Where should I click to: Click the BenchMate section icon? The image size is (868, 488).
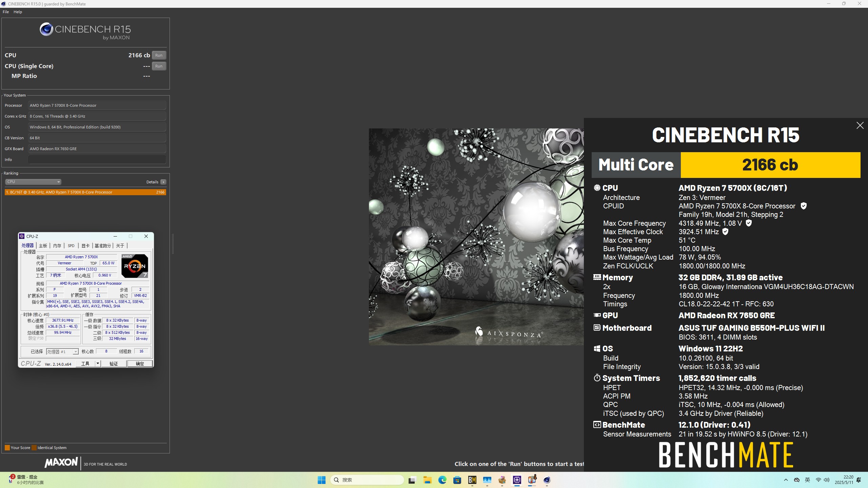[597, 425]
